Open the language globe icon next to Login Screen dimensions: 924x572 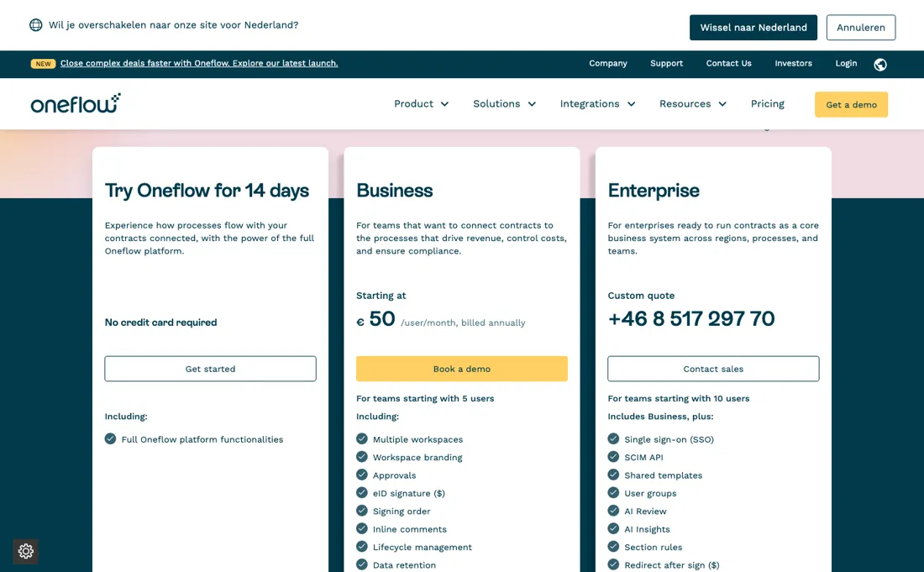(880, 64)
